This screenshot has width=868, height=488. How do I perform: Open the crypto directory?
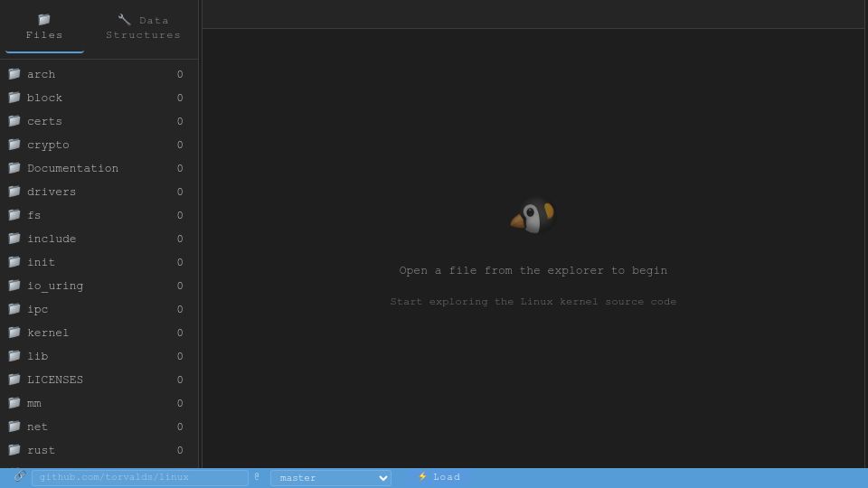coord(99,145)
